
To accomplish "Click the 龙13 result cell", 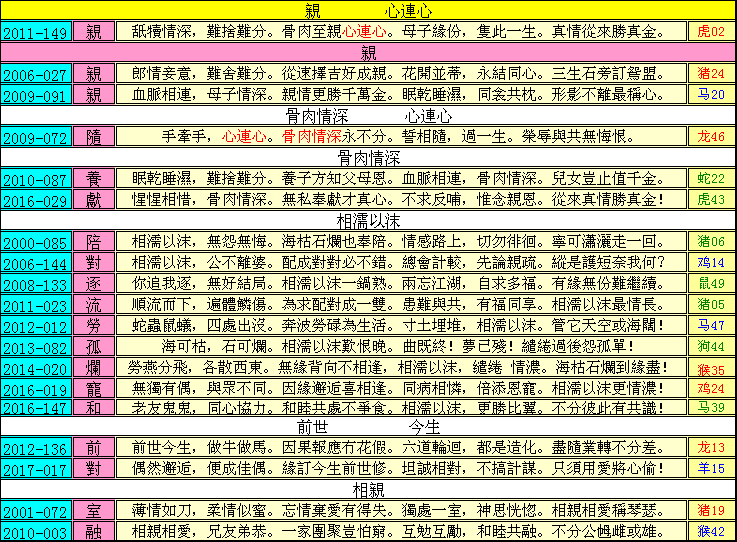I will pyautogui.click(x=711, y=448).
